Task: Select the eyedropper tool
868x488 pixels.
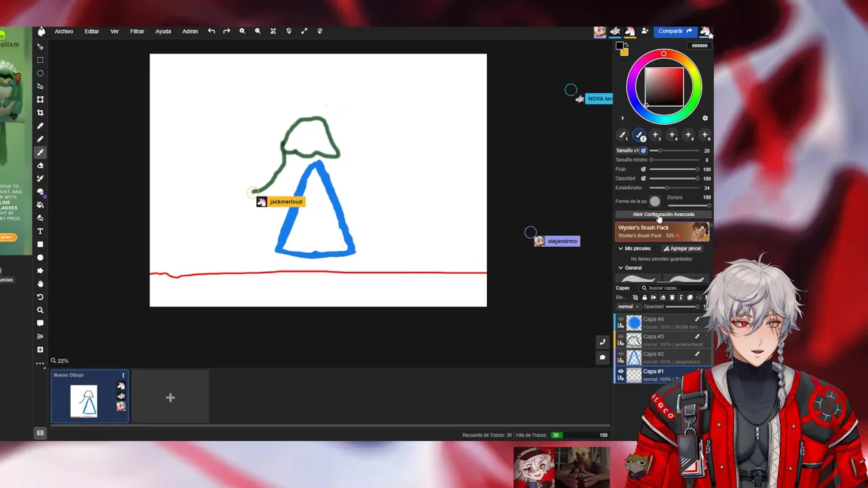Action: point(40,126)
